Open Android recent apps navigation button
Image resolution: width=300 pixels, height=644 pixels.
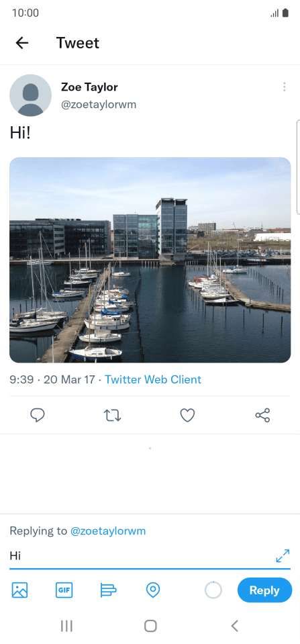(66, 626)
